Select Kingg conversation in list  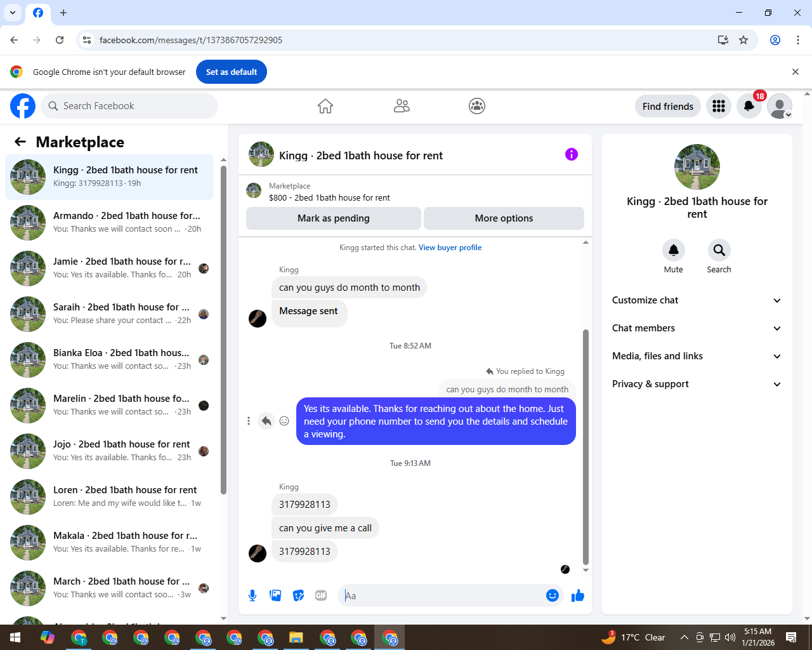(110, 176)
